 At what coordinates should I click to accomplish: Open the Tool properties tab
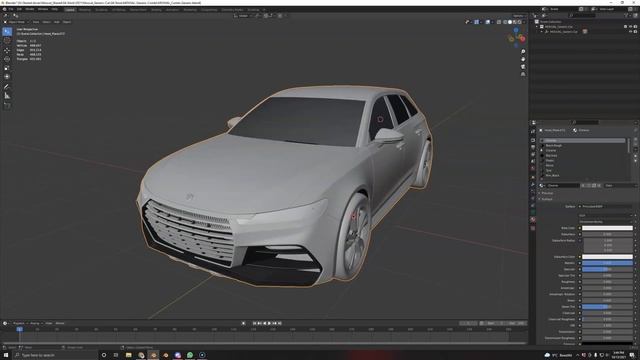pyautogui.click(x=533, y=131)
